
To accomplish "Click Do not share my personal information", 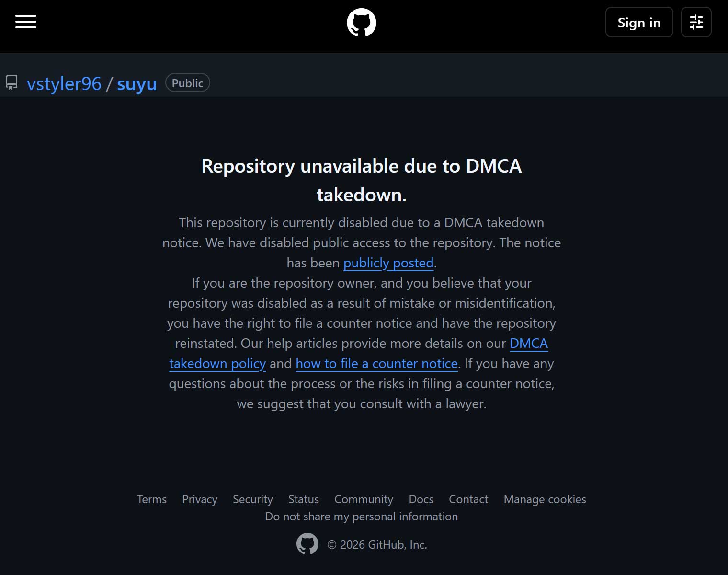I will point(362,517).
